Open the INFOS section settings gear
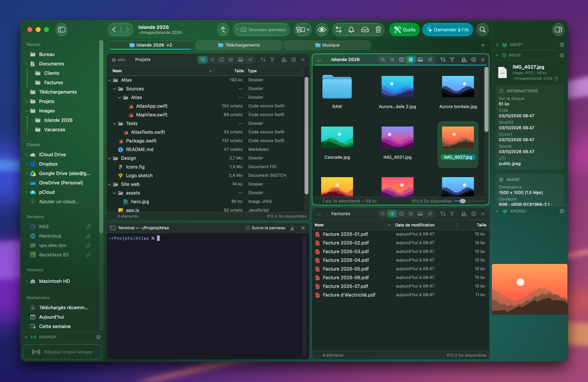Image resolution: width=588 pixels, height=382 pixels. (562, 55)
